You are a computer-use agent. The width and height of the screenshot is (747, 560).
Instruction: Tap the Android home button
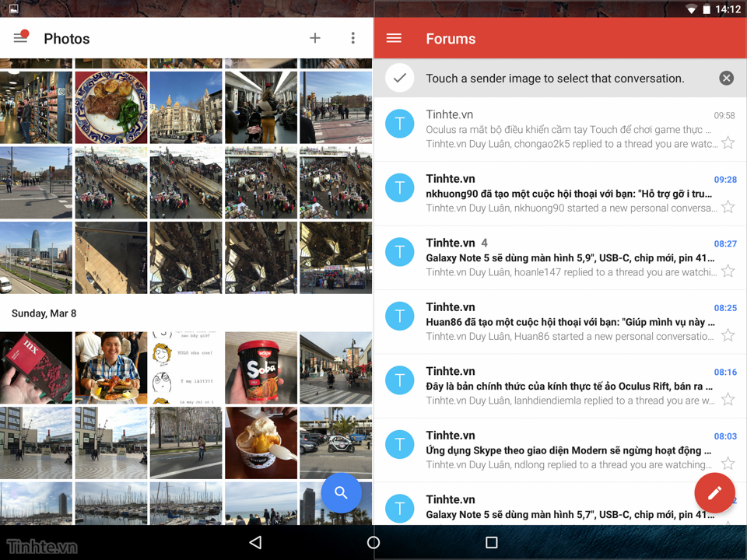pos(373,542)
